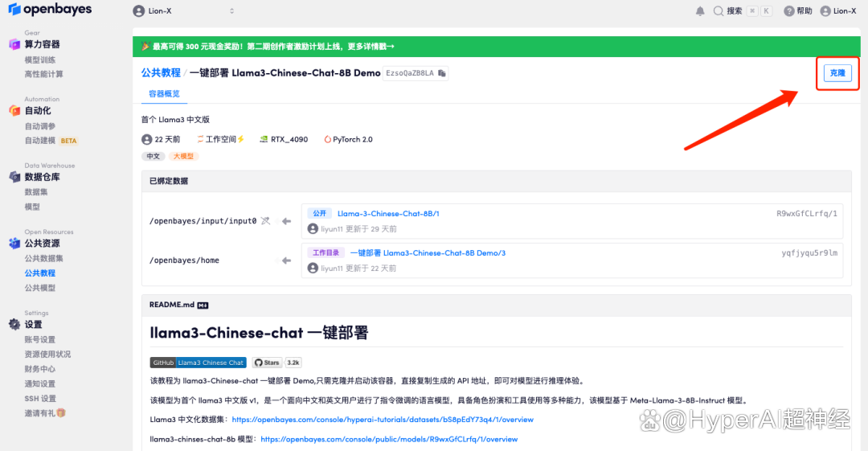
Task: Open 数据集 in the sidebar
Action: (36, 192)
